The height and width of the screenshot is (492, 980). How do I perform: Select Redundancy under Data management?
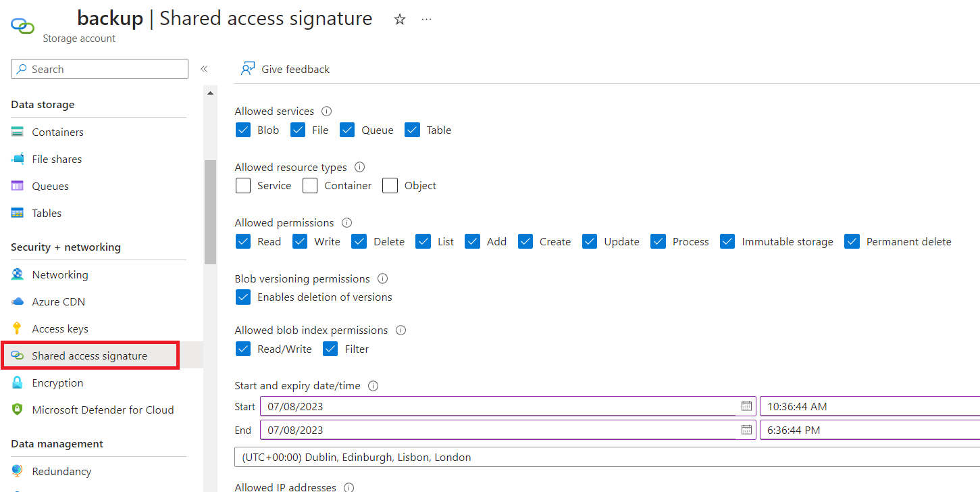coord(61,471)
